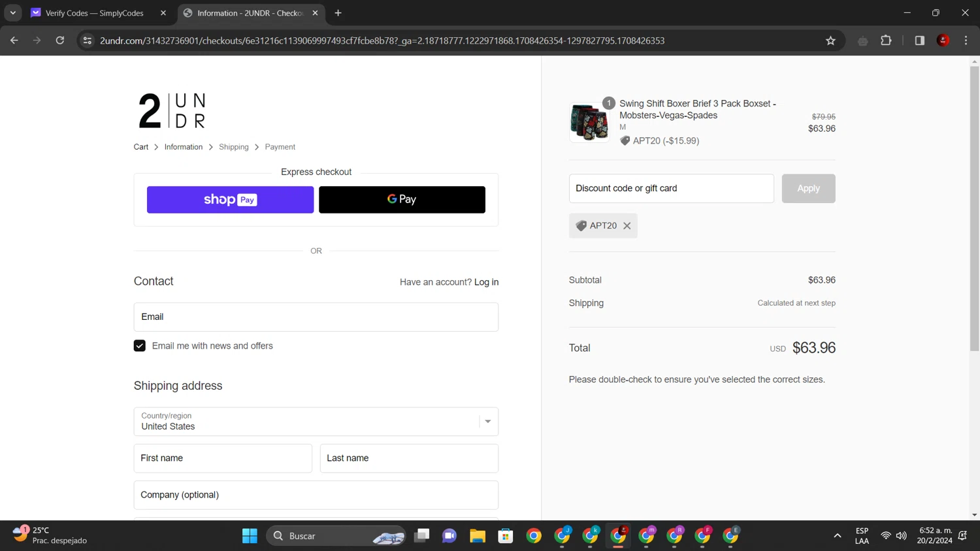Show hidden system tray icons
Viewport: 980px width, 551px height.
coord(837,536)
